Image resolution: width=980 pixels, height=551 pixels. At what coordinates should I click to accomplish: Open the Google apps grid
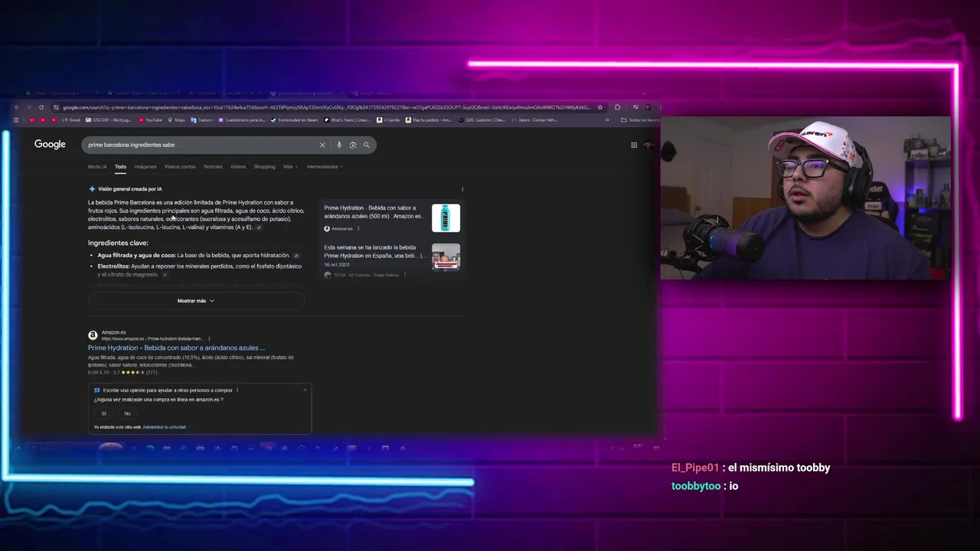click(634, 145)
